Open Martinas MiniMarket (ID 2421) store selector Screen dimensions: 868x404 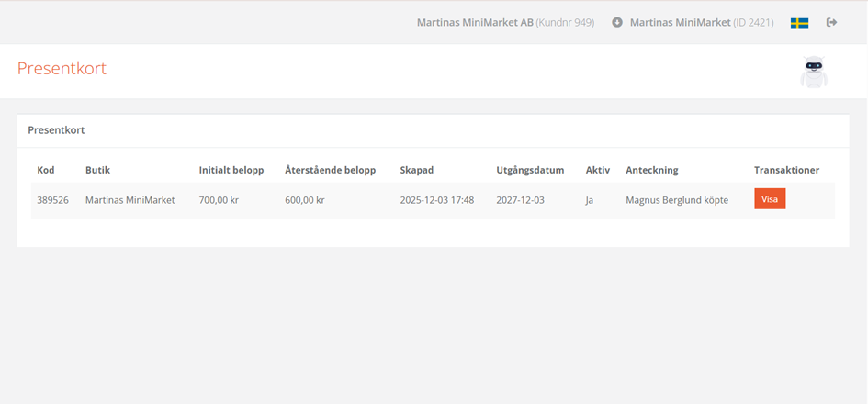pos(702,22)
